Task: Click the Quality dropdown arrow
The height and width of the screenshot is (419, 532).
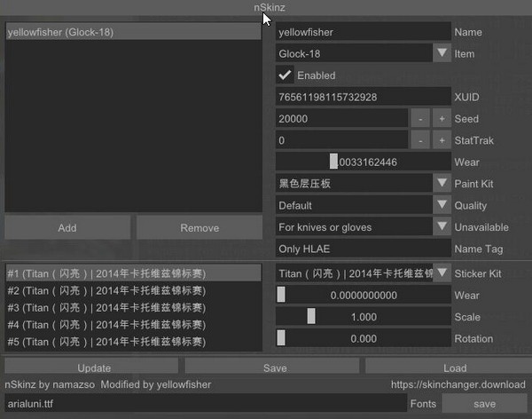Action: click(442, 205)
